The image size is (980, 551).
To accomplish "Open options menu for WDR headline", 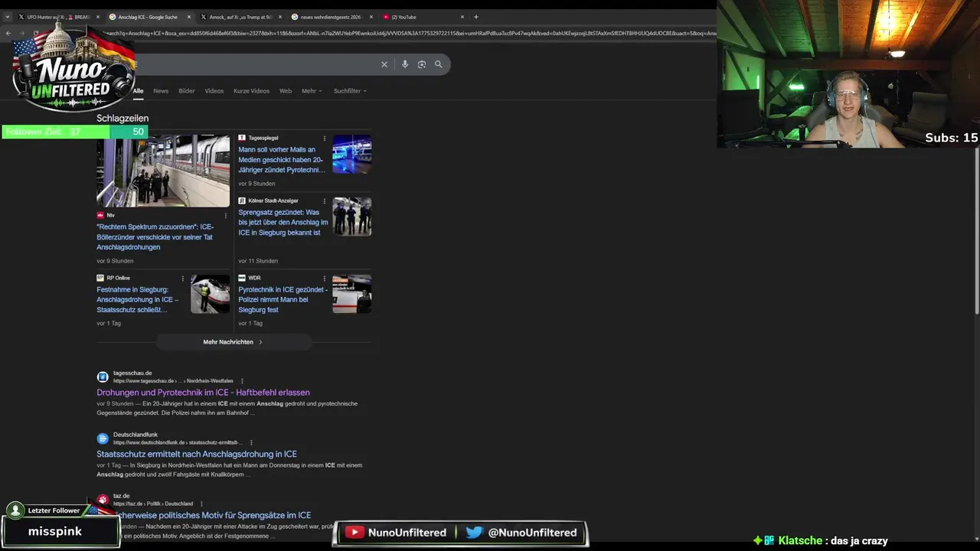I will click(x=324, y=278).
